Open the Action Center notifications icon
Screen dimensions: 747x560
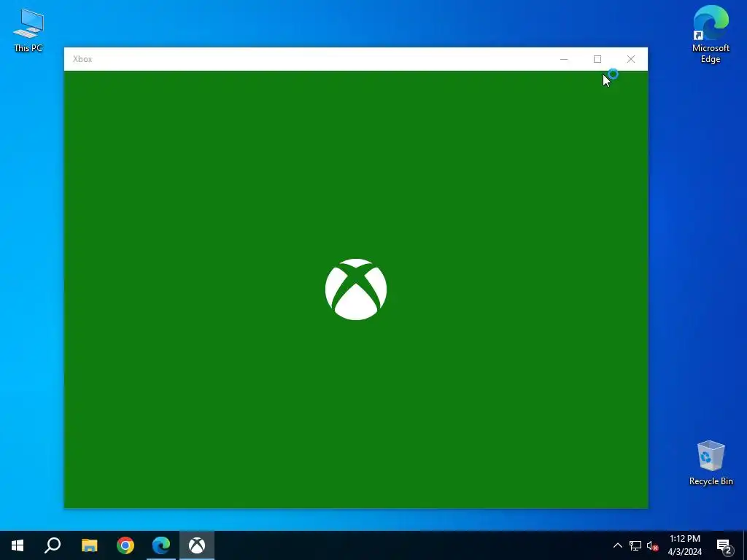tap(724, 546)
